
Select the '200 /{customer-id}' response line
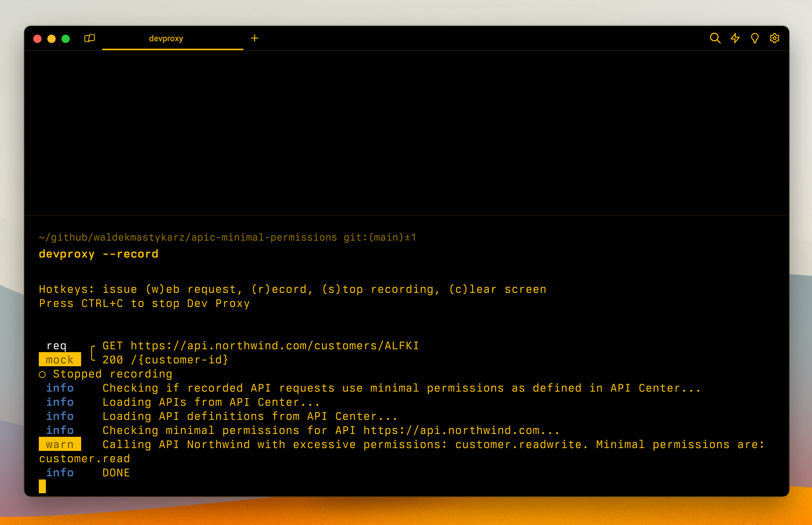click(164, 360)
